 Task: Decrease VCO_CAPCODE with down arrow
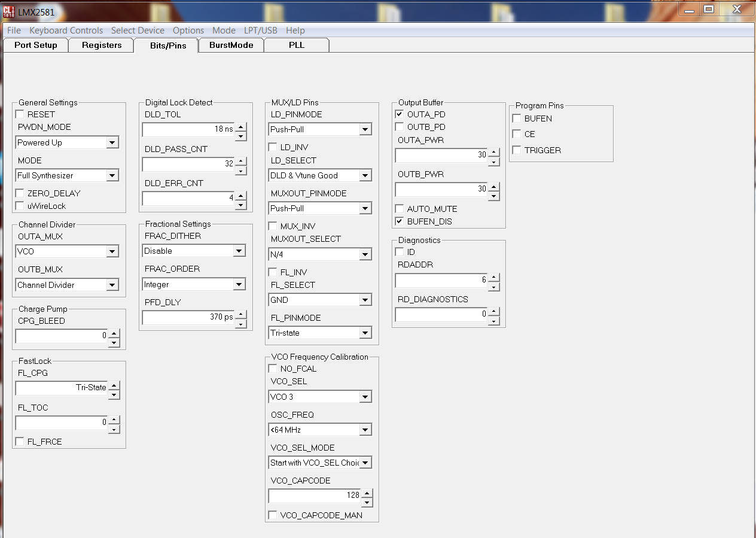click(x=367, y=503)
